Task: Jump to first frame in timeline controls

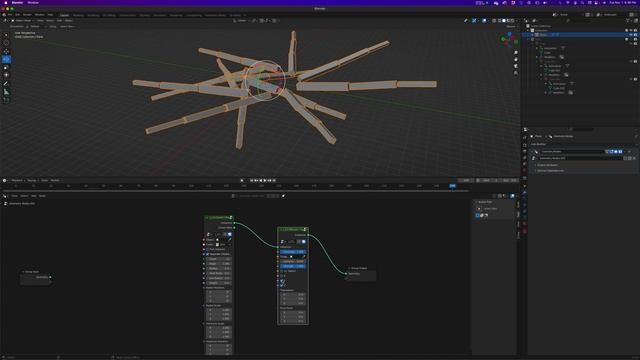Action: tap(251, 180)
